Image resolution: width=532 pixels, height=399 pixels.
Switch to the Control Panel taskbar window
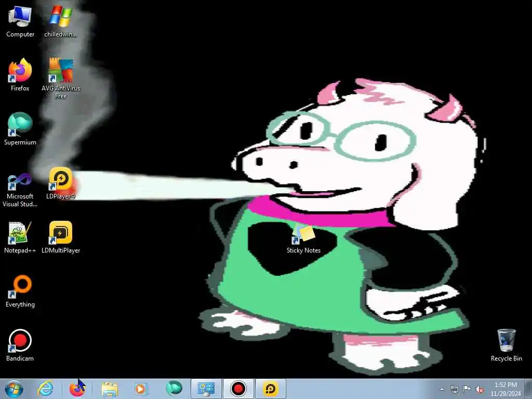[x=206, y=389]
